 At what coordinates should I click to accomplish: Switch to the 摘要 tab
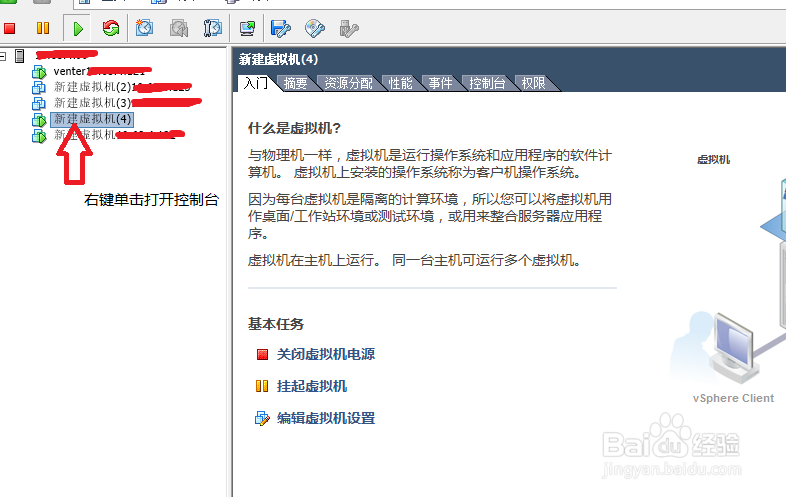[x=295, y=83]
